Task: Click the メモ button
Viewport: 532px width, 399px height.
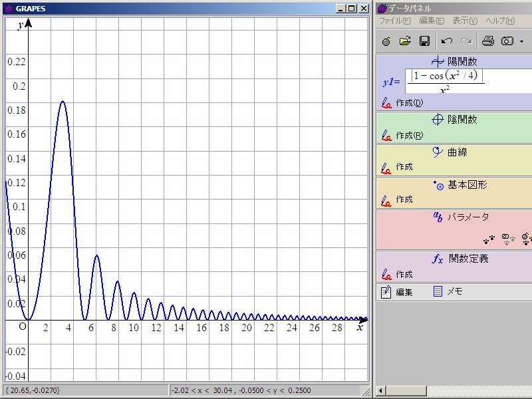Action: pyautogui.click(x=454, y=291)
